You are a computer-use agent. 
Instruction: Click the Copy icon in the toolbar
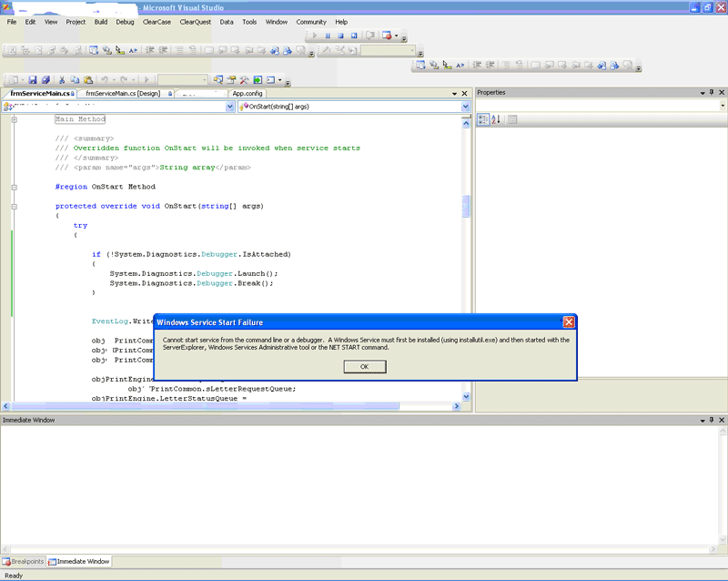(x=76, y=80)
